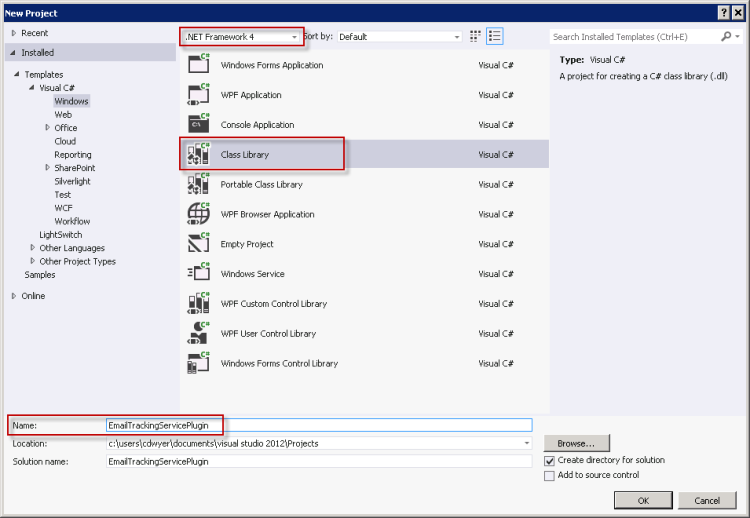Expand the Recent section

pyautogui.click(x=14, y=33)
